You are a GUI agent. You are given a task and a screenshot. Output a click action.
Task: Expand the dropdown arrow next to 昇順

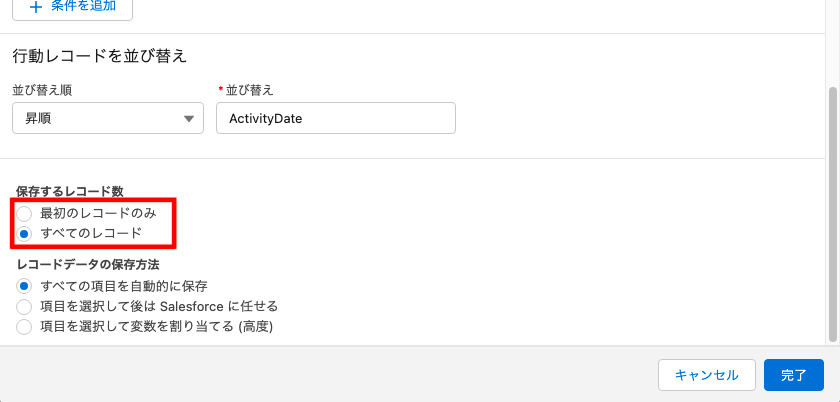tap(189, 119)
